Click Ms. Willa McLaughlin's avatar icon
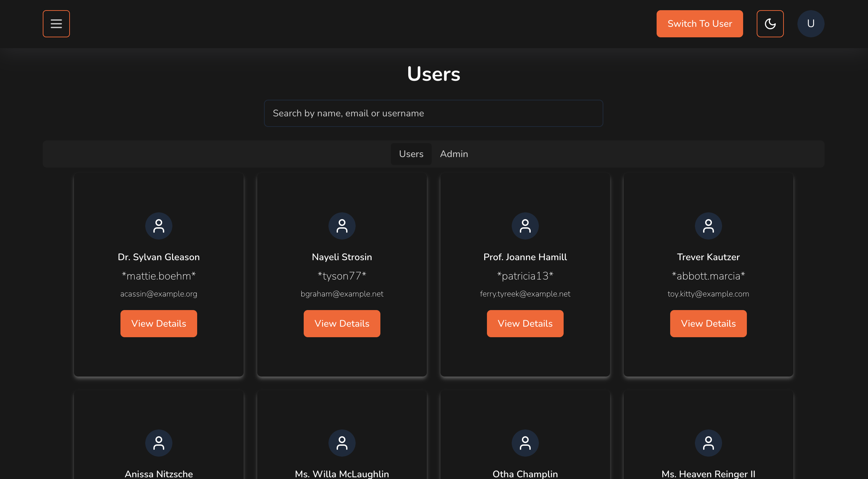 coord(342,443)
